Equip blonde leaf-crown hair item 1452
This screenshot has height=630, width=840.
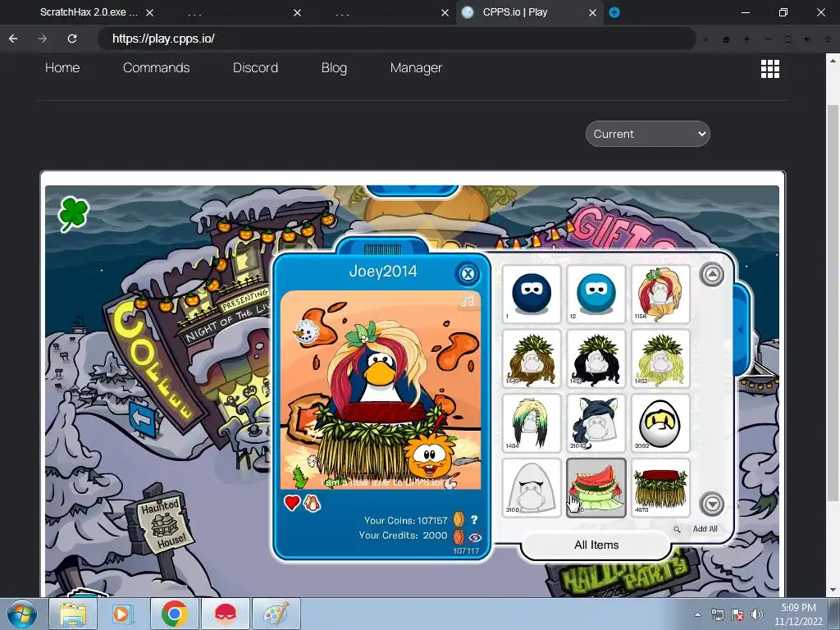660,358
